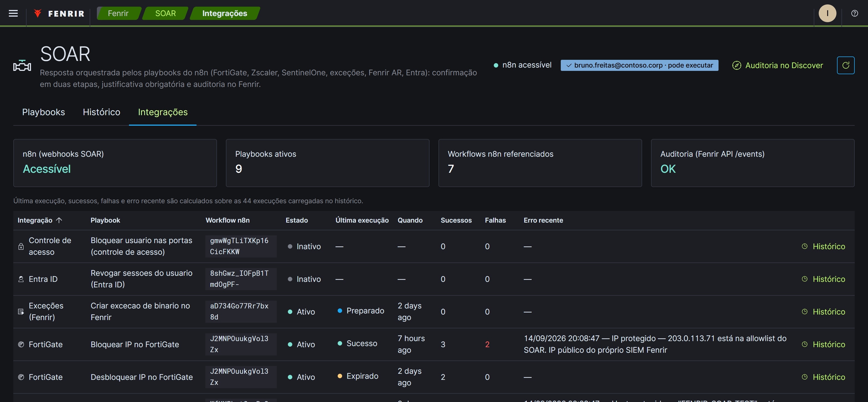Image resolution: width=868 pixels, height=402 pixels.
Task: Click the Preparado status in Exceções row
Action: tap(361, 311)
